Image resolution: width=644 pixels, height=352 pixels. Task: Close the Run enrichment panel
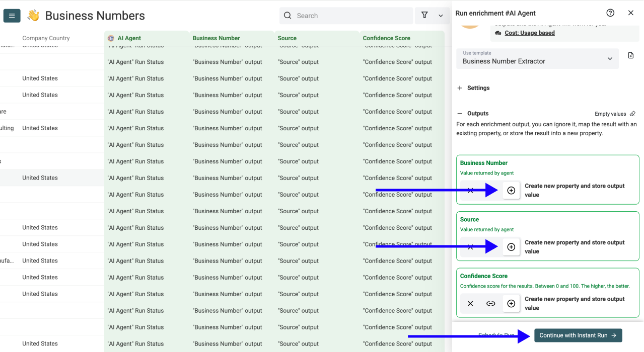pyautogui.click(x=631, y=13)
